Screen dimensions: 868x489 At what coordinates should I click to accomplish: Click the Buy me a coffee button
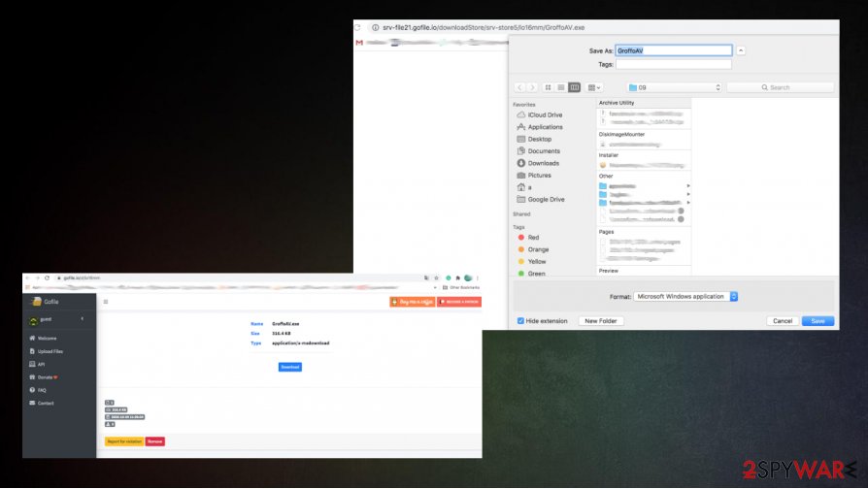pyautogui.click(x=413, y=302)
